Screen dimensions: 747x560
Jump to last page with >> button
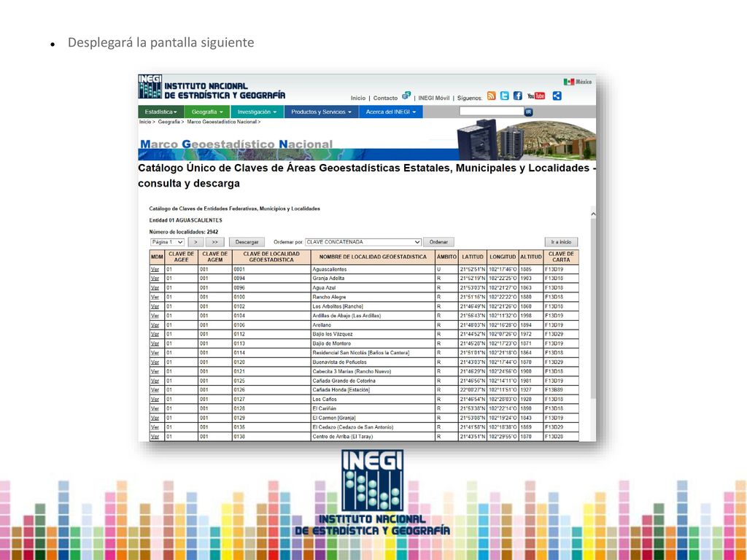(215, 242)
